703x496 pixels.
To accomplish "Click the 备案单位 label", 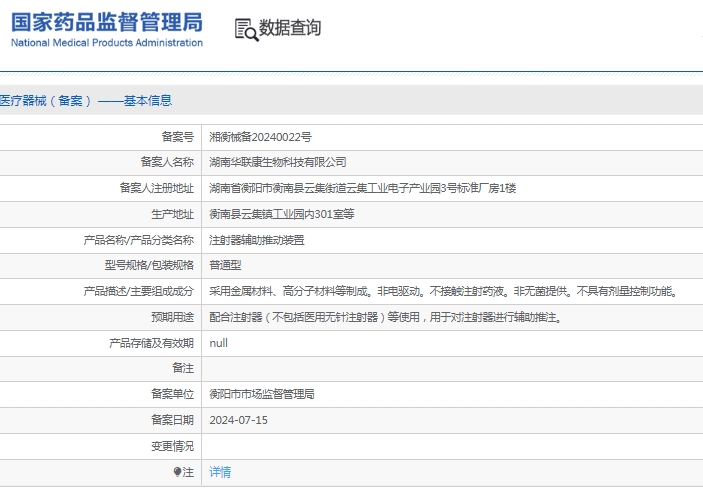I will (173, 395).
